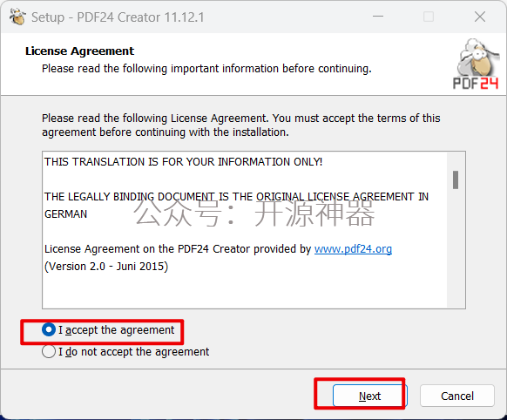The height and width of the screenshot is (420, 507).
Task: Click the "License Agreement" heading
Action: coord(79,51)
